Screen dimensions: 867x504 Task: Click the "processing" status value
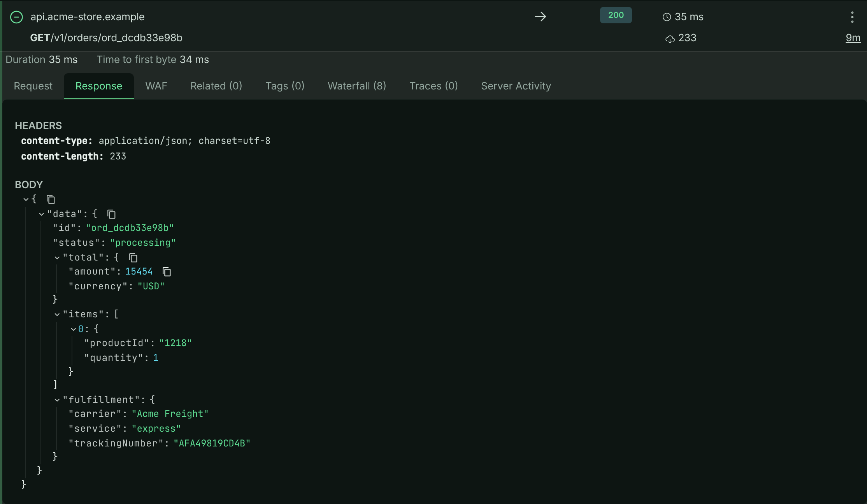pyautogui.click(x=143, y=243)
